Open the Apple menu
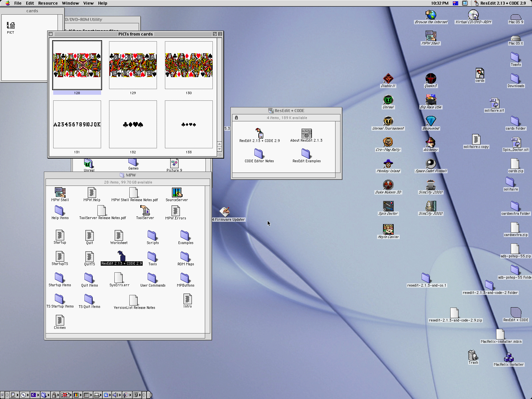This screenshot has width=532, height=399. click(8, 3)
